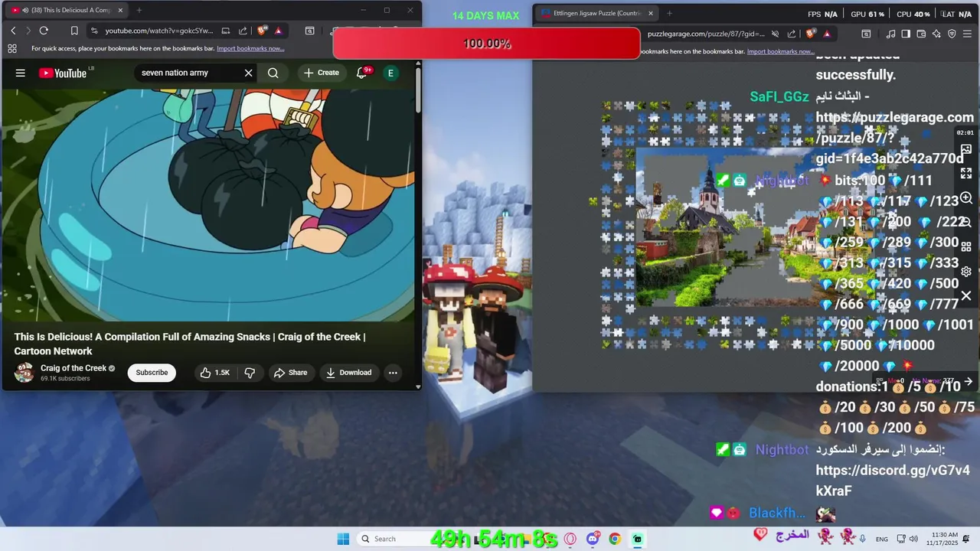The height and width of the screenshot is (551, 980).
Task: Open Brave Rewards triangle in YouTube window
Action: (278, 31)
